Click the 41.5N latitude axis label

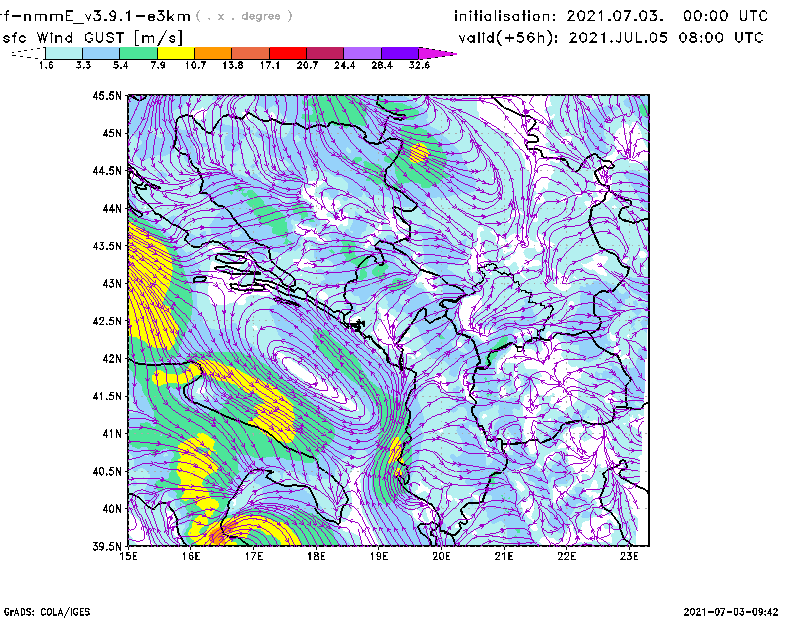tap(107, 396)
